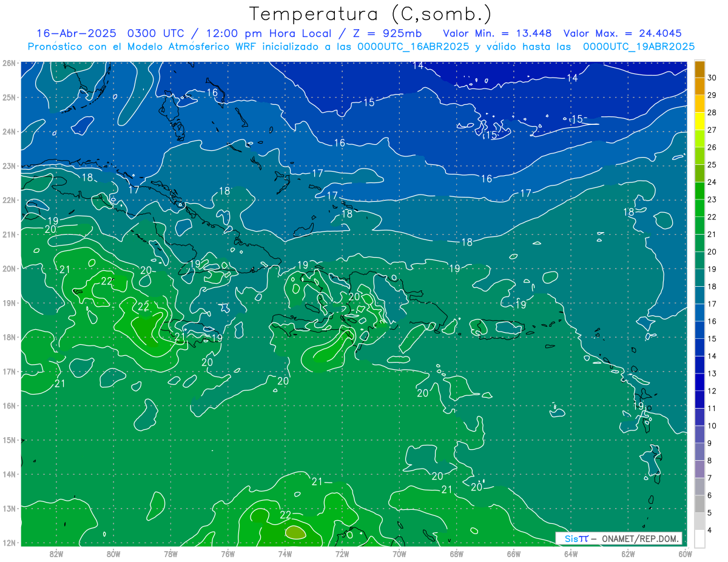
Task: Click the "21N" latitude axis label
Action: [9, 234]
